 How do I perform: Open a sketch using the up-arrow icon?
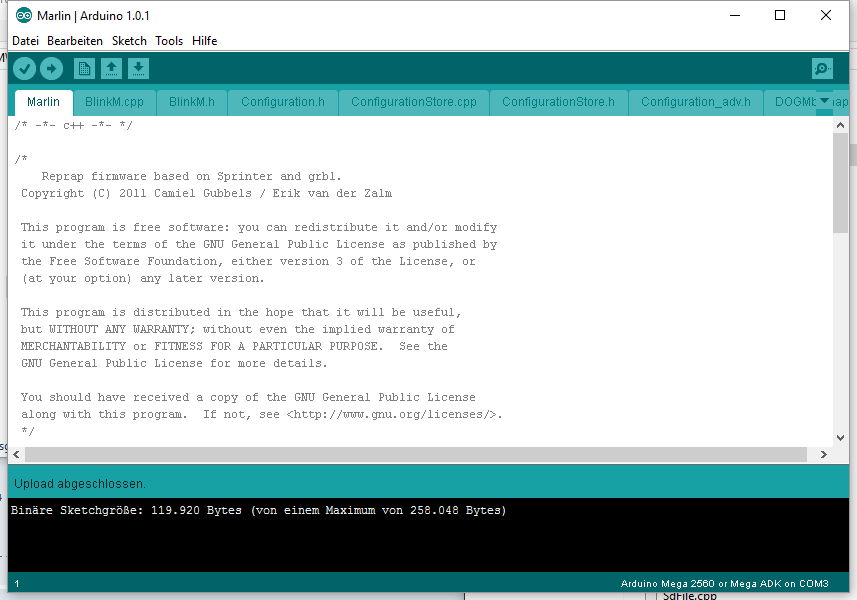tap(111, 69)
